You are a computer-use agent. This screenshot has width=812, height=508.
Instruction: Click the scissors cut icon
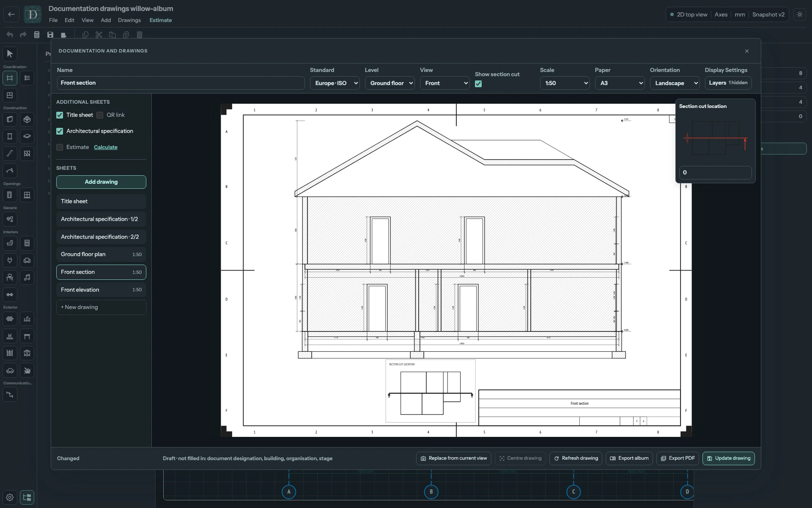(99, 35)
